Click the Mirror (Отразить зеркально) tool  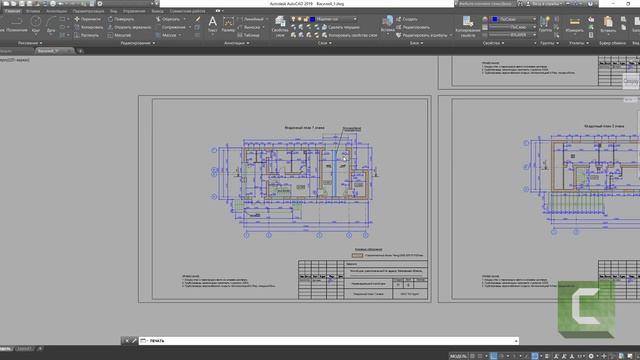point(129,27)
